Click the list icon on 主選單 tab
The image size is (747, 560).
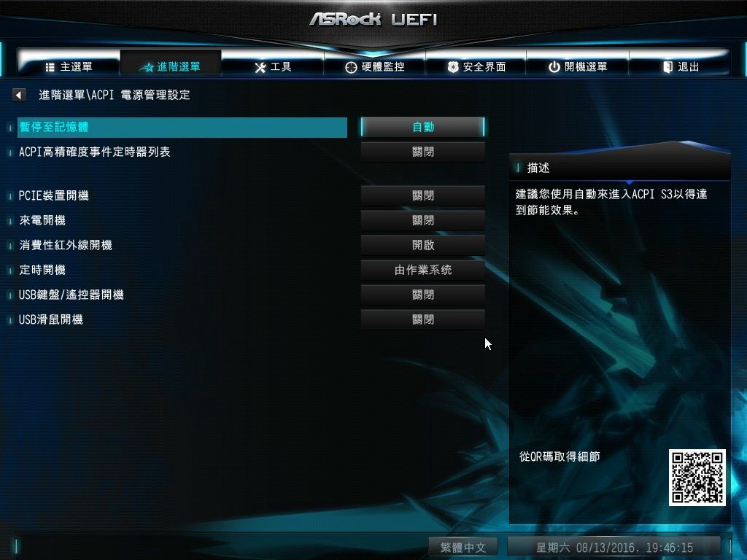click(x=50, y=67)
